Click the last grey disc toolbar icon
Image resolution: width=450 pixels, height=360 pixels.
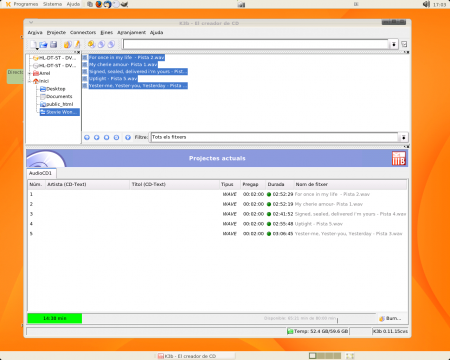click(x=111, y=44)
